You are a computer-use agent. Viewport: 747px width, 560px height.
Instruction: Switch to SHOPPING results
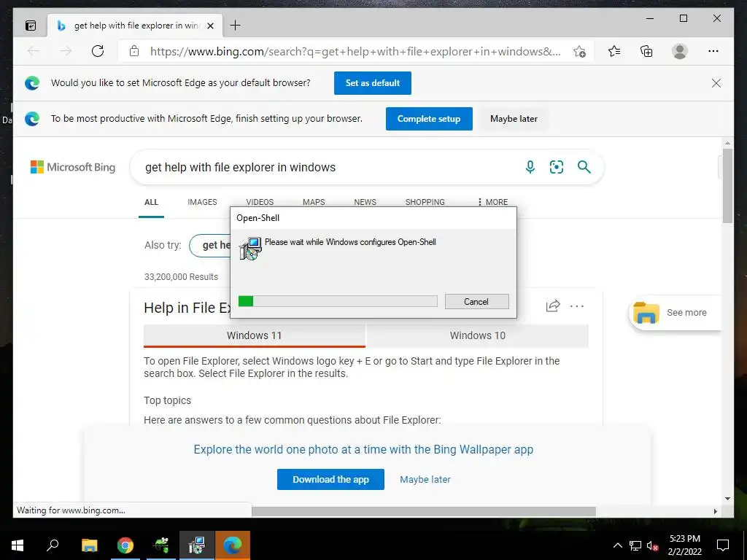tap(425, 203)
